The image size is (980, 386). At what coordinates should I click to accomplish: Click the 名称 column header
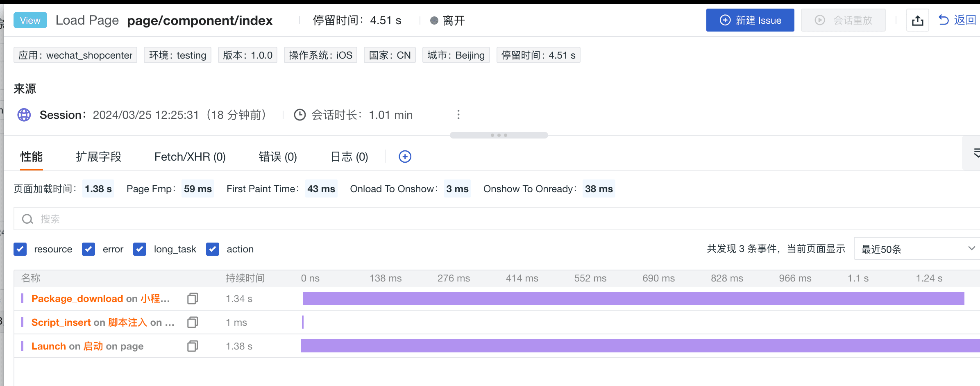31,278
